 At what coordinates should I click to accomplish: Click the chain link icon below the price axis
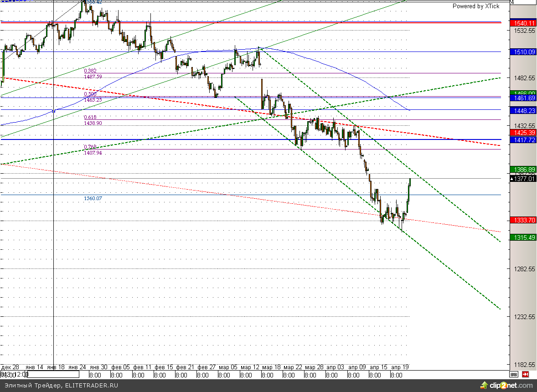[x=514, y=374]
